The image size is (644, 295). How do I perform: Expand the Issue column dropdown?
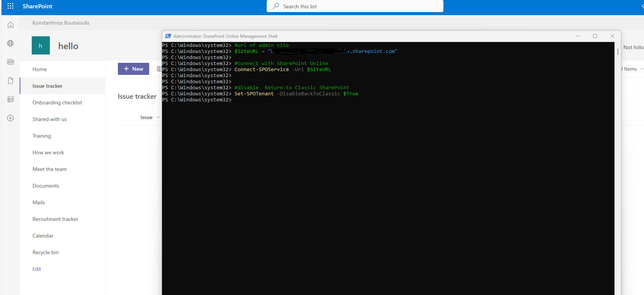click(x=150, y=117)
